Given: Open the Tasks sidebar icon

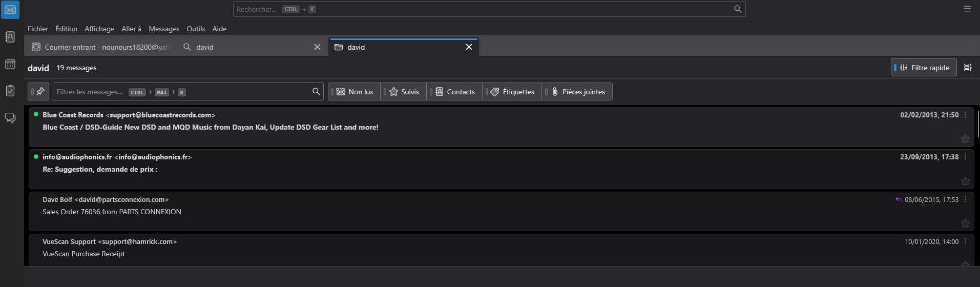Looking at the screenshot, I should tap(10, 91).
